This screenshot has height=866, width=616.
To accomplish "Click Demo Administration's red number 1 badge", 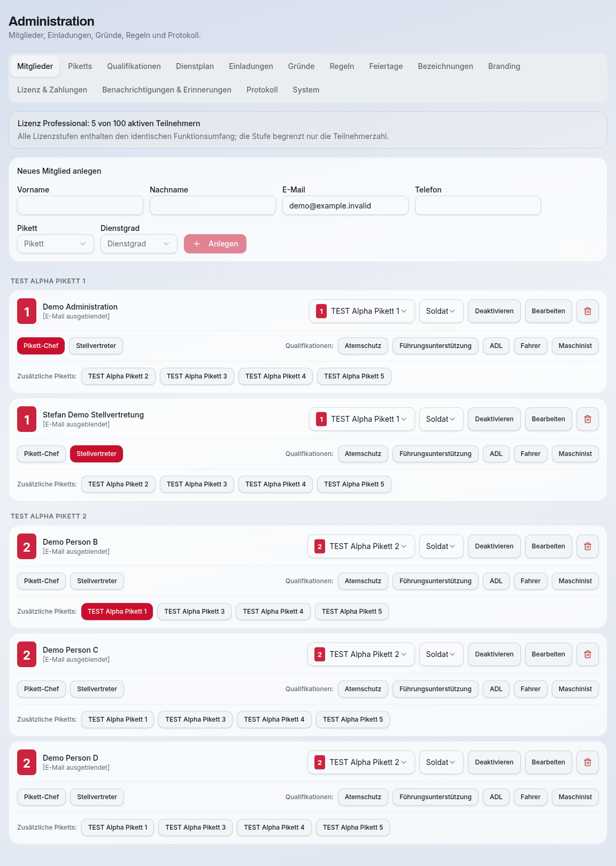I will 27,311.
